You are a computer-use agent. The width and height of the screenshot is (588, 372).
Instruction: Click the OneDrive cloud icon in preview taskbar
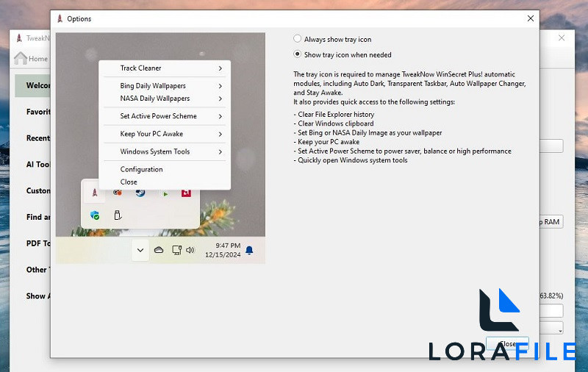pos(159,250)
